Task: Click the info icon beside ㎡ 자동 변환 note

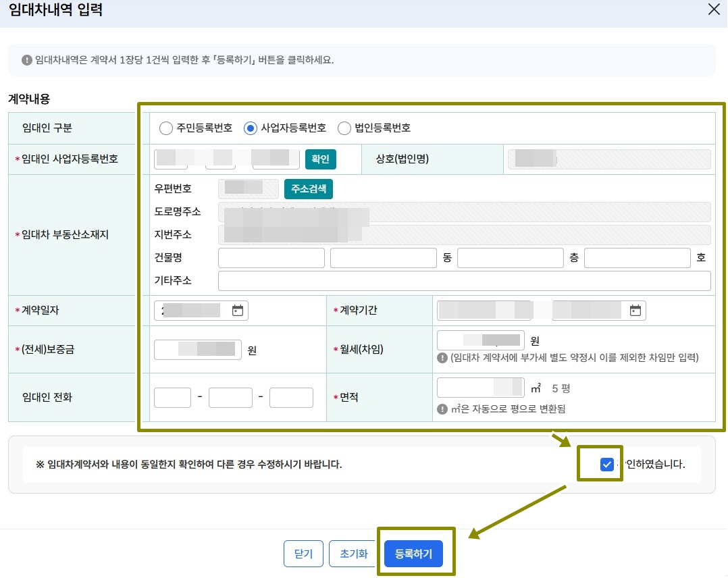Action: coord(442,409)
